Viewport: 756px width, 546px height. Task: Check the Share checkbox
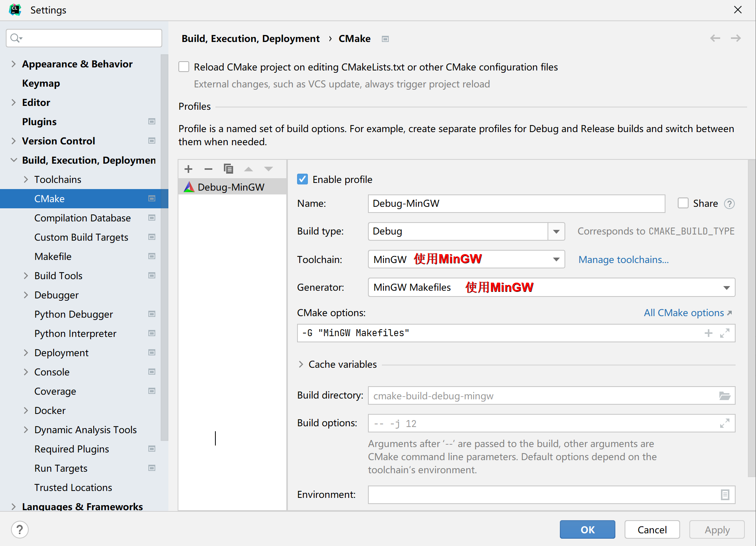pos(683,203)
